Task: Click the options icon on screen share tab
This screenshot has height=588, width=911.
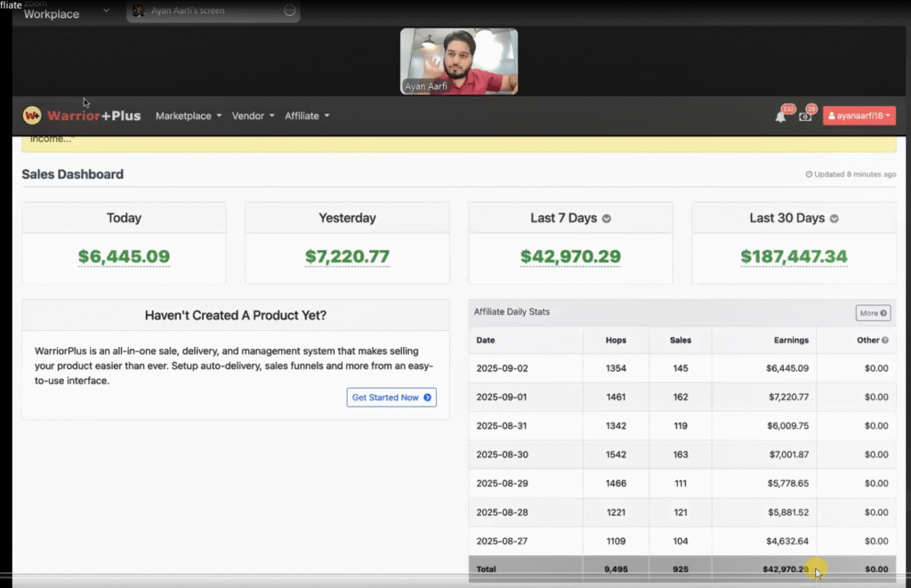Action: pyautogui.click(x=289, y=11)
